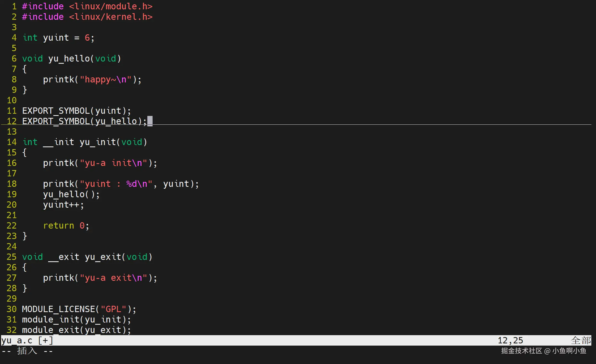
Task: Click the linux/kernel.h include path
Action: [x=111, y=17]
